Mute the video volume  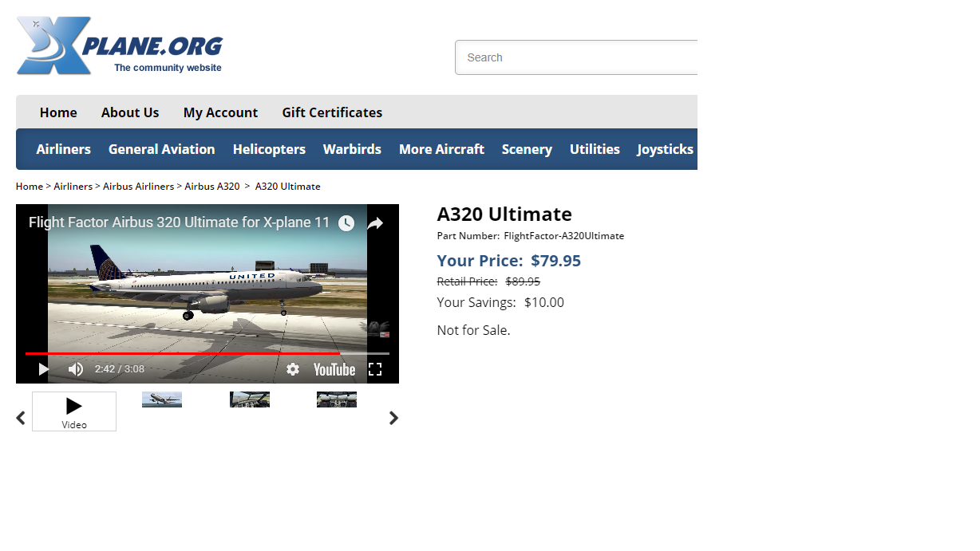[76, 369]
